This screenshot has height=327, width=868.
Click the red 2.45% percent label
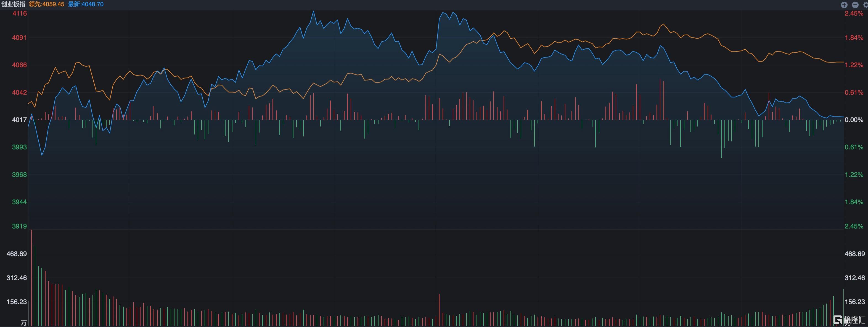pos(854,14)
